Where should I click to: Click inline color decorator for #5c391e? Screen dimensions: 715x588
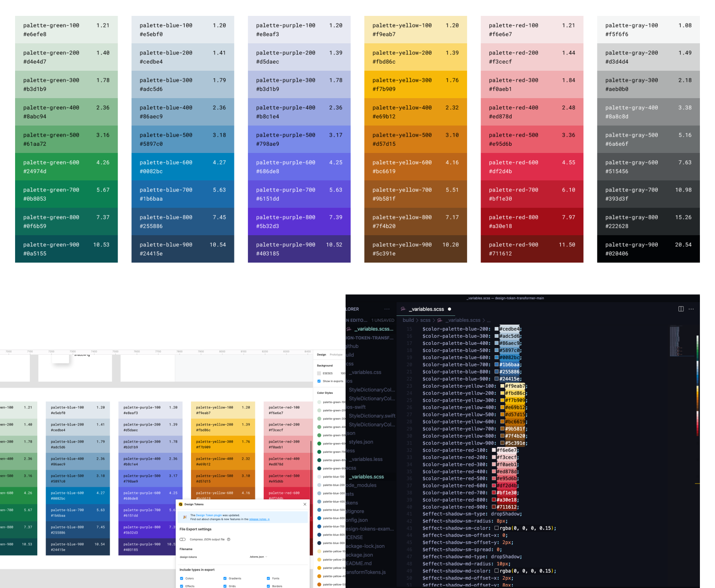502,443
